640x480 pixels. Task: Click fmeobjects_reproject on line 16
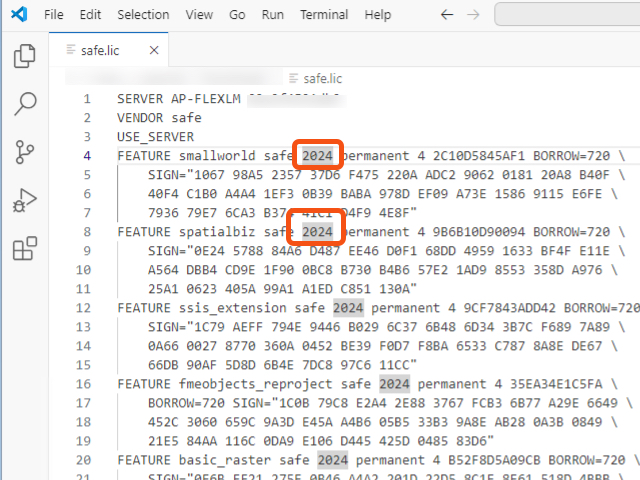(x=256, y=384)
